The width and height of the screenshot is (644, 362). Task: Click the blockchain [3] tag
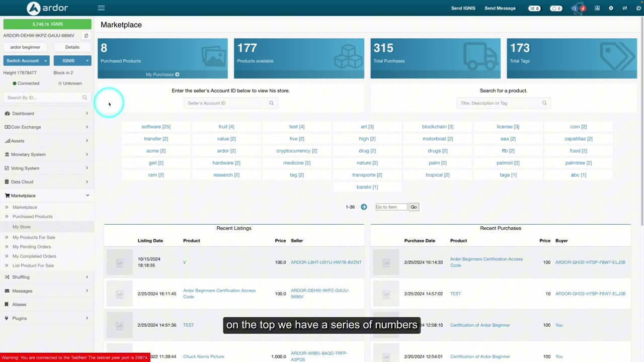pyautogui.click(x=438, y=127)
